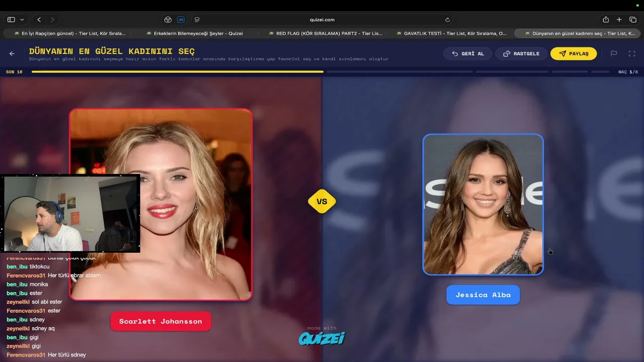Show the tab overview icon
The width and height of the screenshot is (644, 362).
point(633,20)
